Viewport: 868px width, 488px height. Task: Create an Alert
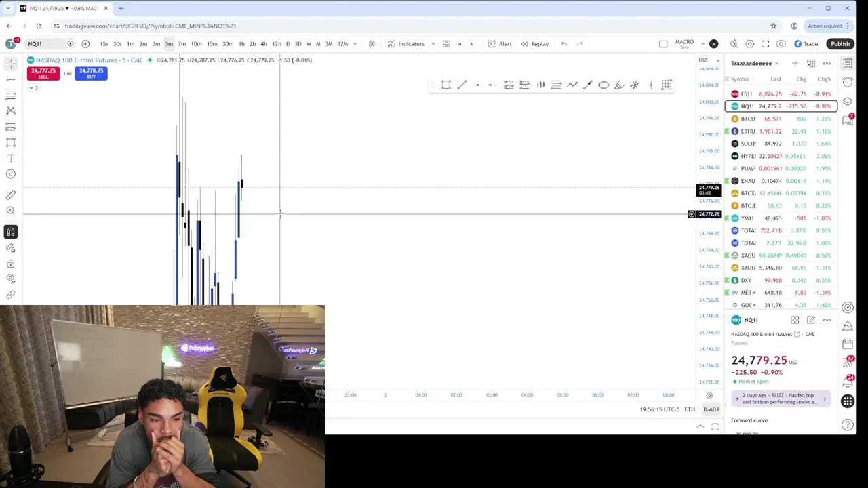coord(500,44)
